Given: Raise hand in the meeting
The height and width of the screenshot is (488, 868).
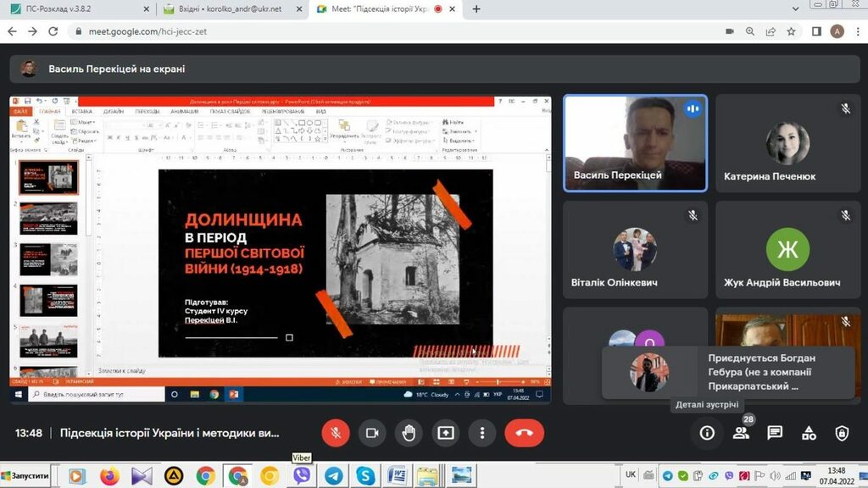Looking at the screenshot, I should [x=409, y=433].
